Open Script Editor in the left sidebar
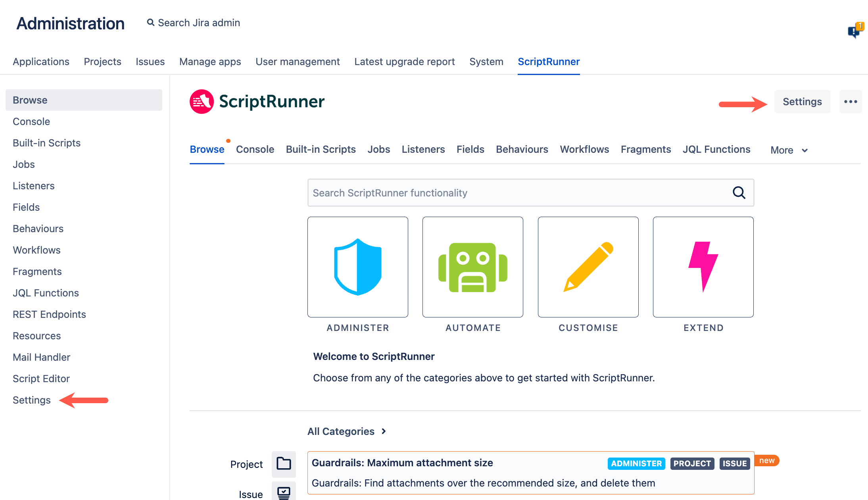868x500 pixels. pos(41,379)
